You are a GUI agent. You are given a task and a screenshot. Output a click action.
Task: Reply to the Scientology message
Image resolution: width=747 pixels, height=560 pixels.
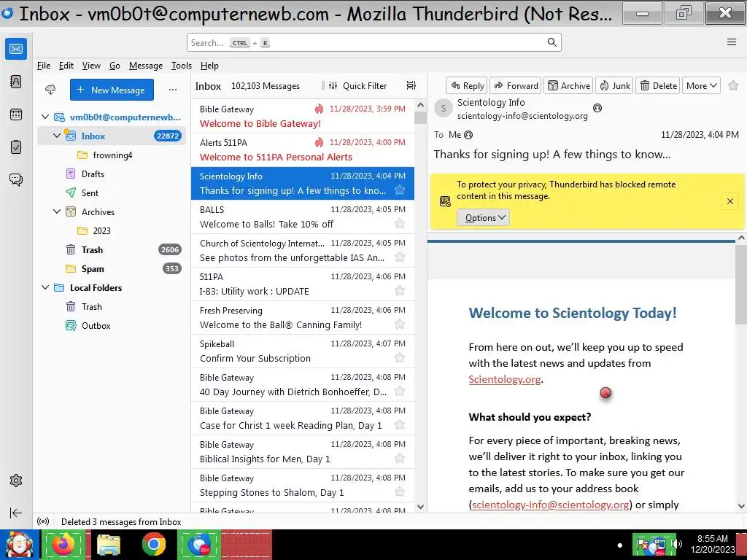pyautogui.click(x=467, y=86)
